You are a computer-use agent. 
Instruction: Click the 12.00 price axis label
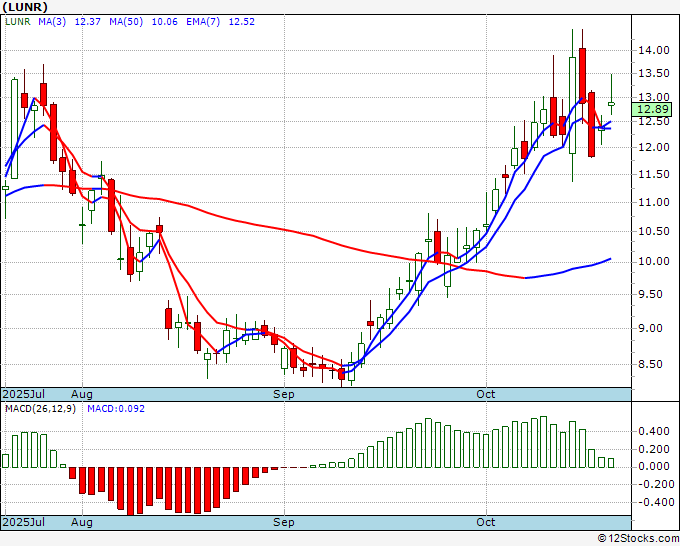654,147
